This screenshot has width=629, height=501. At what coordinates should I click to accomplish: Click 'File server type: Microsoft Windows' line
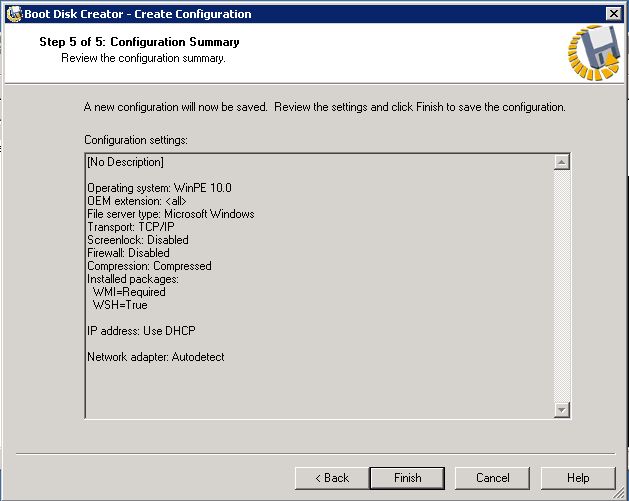click(x=170, y=214)
